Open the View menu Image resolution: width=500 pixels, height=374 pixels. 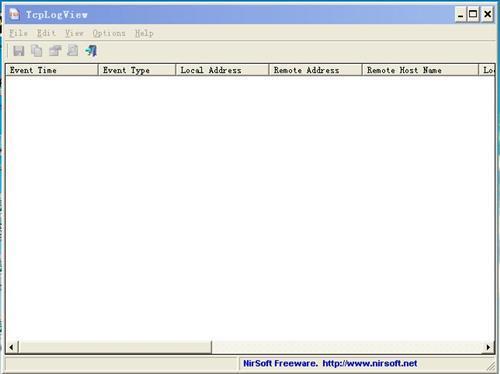point(74,33)
